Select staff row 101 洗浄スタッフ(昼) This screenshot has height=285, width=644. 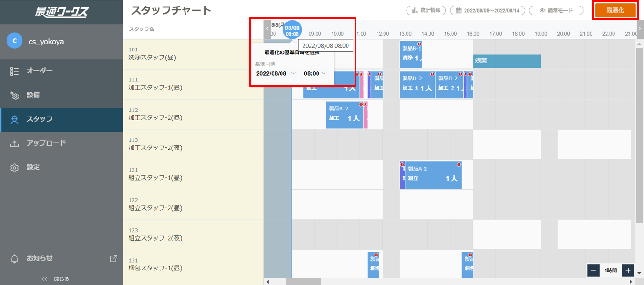click(193, 54)
